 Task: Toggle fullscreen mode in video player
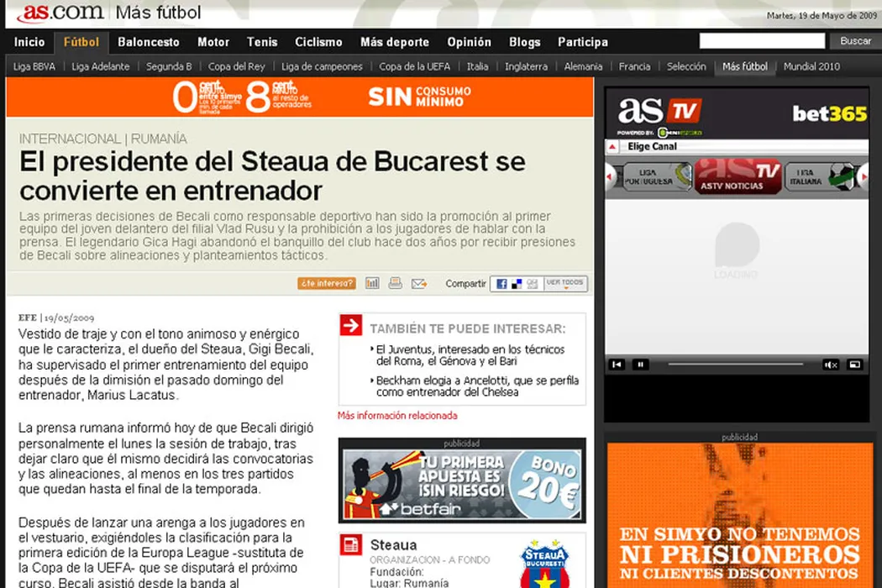click(854, 365)
